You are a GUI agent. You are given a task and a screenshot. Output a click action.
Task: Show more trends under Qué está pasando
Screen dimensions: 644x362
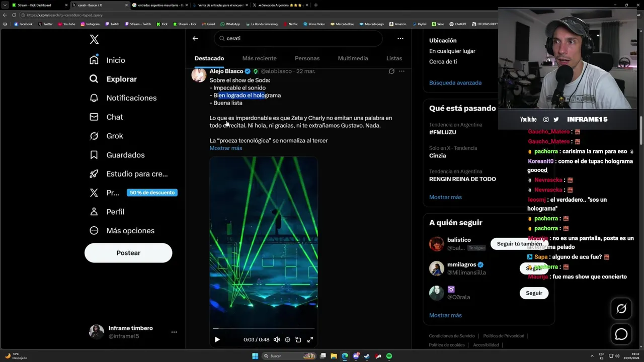tap(445, 197)
